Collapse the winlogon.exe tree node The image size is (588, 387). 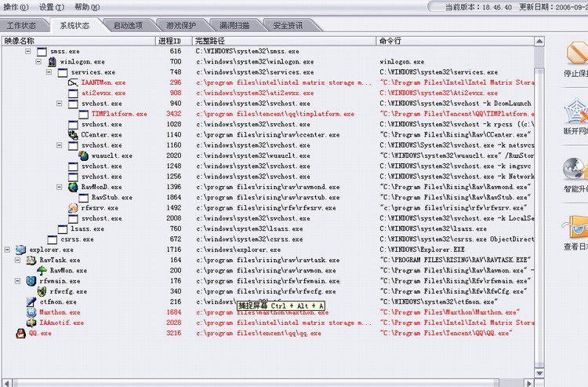[x=38, y=61]
